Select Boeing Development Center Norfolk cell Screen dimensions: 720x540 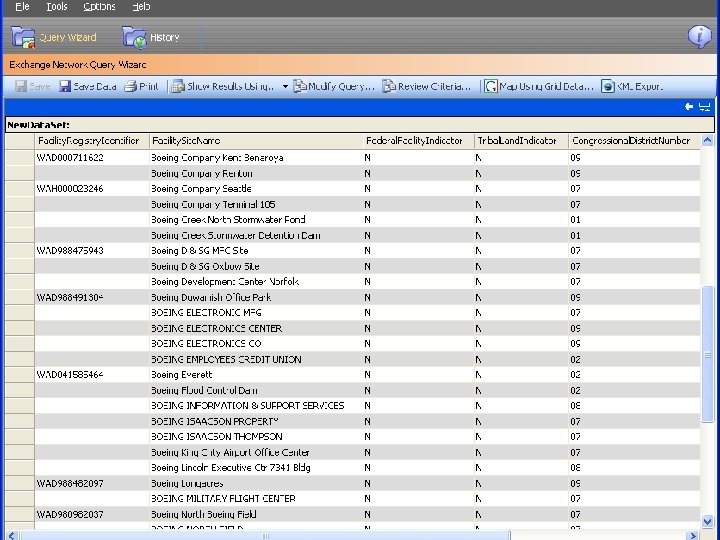[x=256, y=281]
